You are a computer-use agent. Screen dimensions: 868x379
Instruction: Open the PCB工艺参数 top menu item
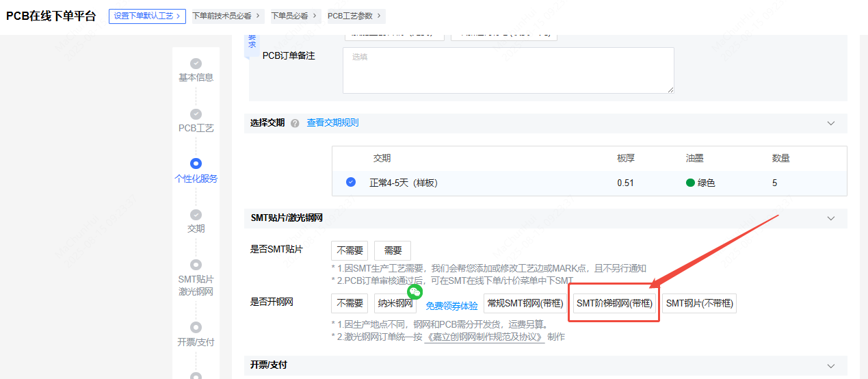(x=356, y=16)
